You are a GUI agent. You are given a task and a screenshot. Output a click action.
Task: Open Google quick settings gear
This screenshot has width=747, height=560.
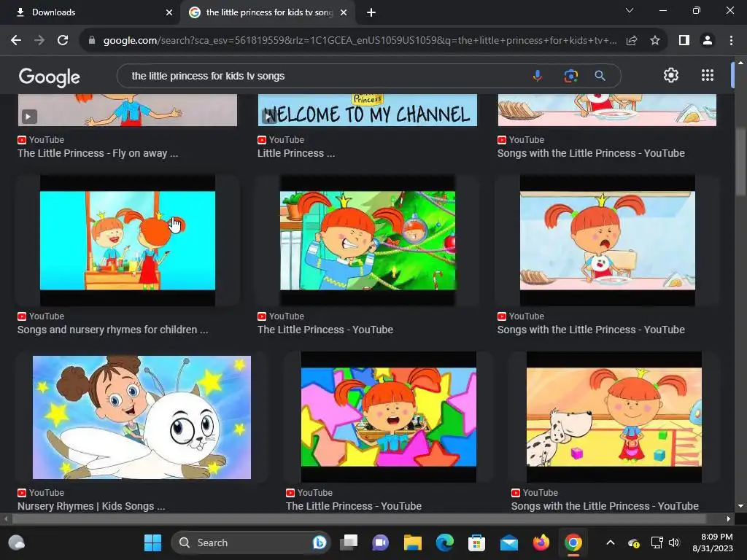point(671,75)
